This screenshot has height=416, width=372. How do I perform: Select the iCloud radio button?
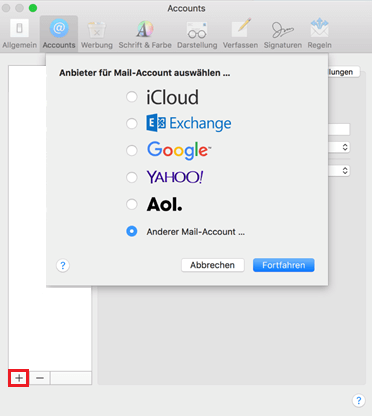pyautogui.click(x=132, y=97)
